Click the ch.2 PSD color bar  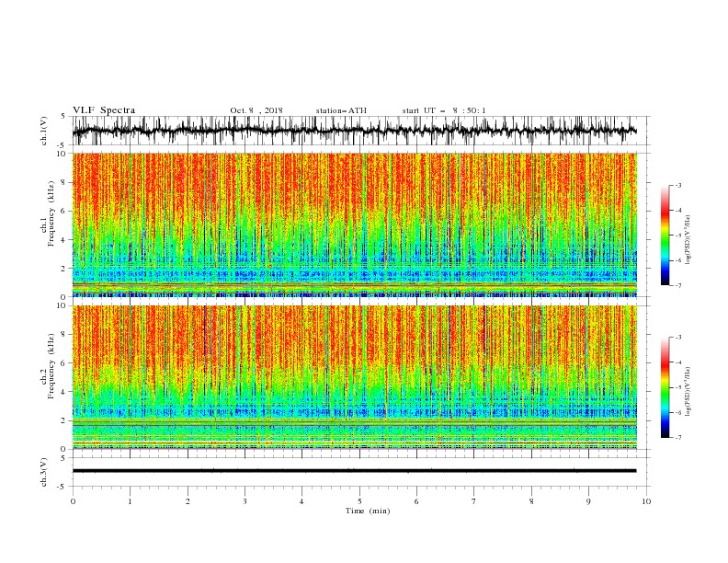665,387
